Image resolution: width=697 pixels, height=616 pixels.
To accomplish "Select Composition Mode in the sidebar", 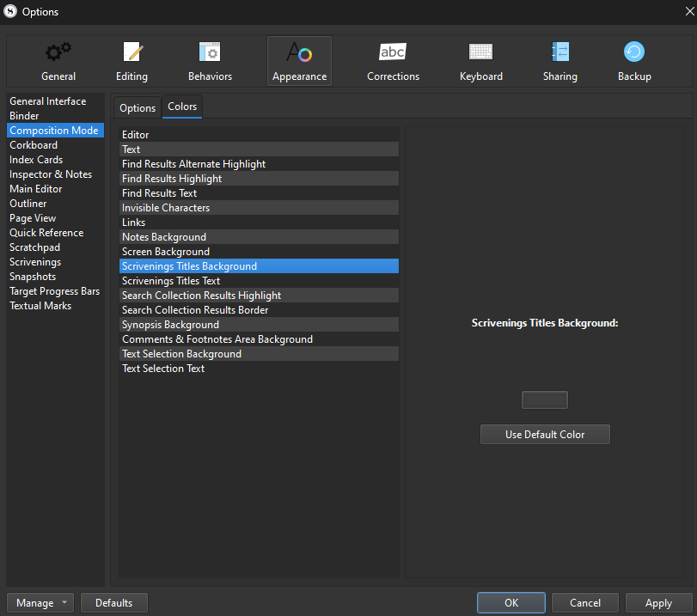I will point(54,131).
